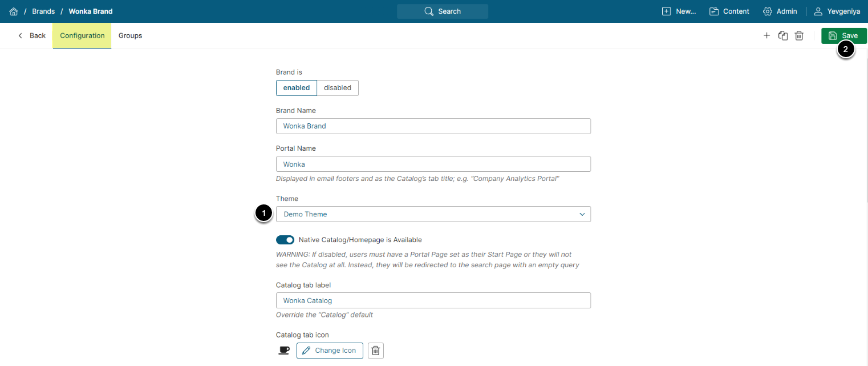Switch to the Groups tab
868x366 pixels.
coord(130,35)
